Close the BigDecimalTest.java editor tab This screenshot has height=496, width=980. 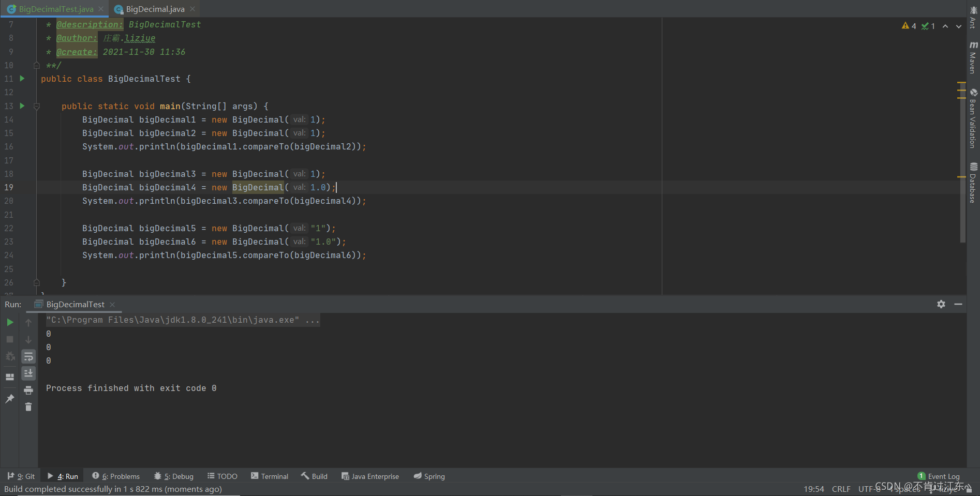pos(101,9)
